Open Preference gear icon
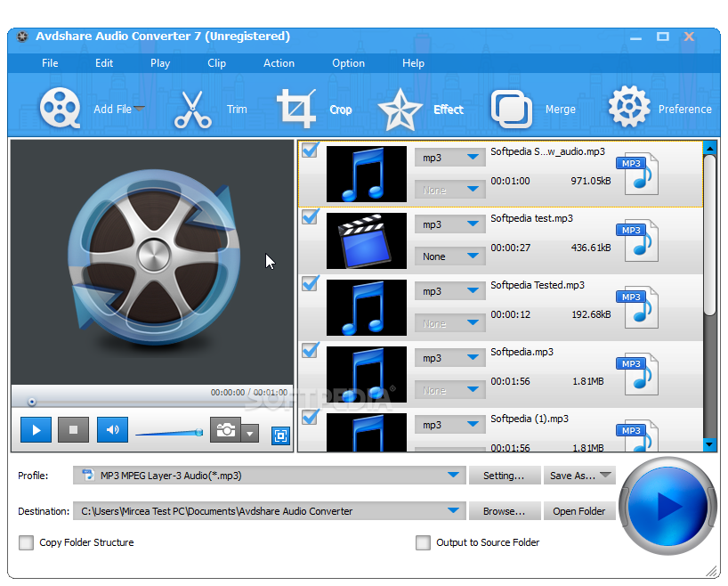This screenshot has width=728, height=586. click(629, 106)
